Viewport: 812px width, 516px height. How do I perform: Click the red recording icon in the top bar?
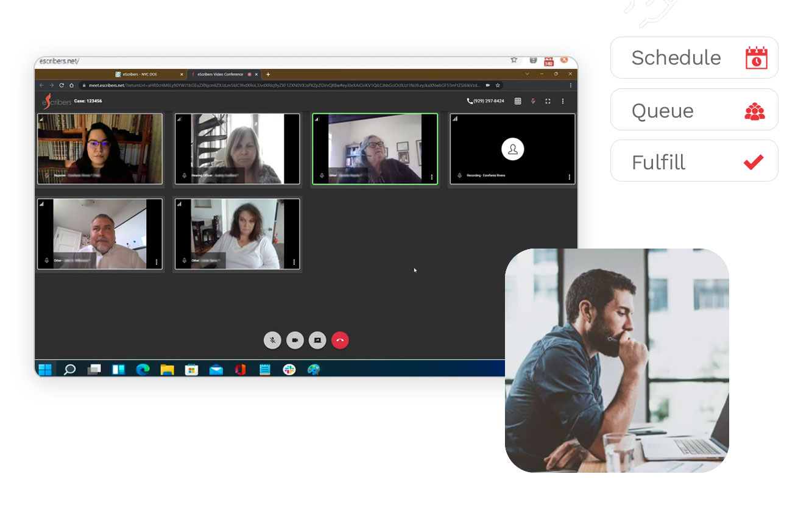(533, 101)
